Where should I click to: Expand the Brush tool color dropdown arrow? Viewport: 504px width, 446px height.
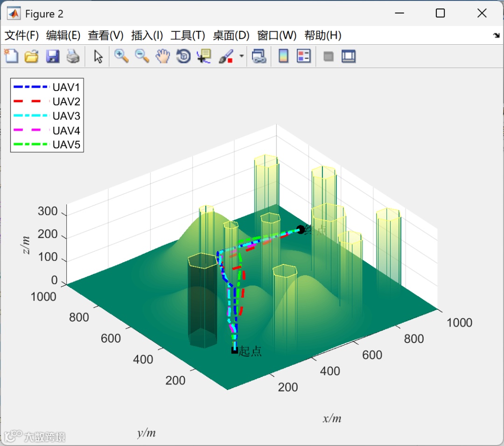click(242, 56)
